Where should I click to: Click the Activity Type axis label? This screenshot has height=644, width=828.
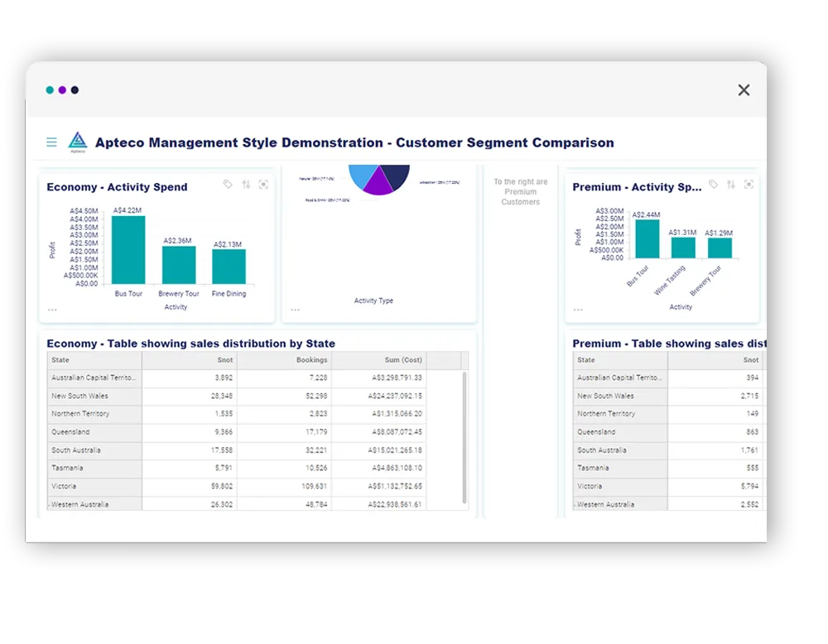[x=373, y=300]
